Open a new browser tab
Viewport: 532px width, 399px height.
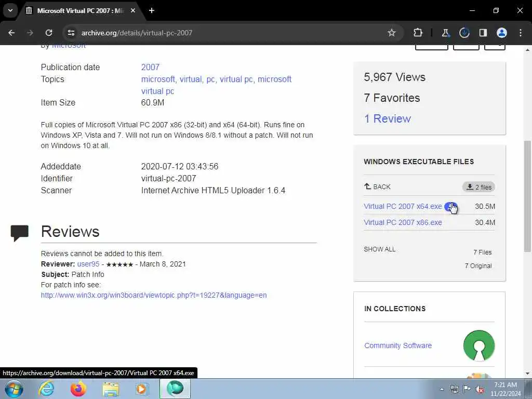coord(152,10)
